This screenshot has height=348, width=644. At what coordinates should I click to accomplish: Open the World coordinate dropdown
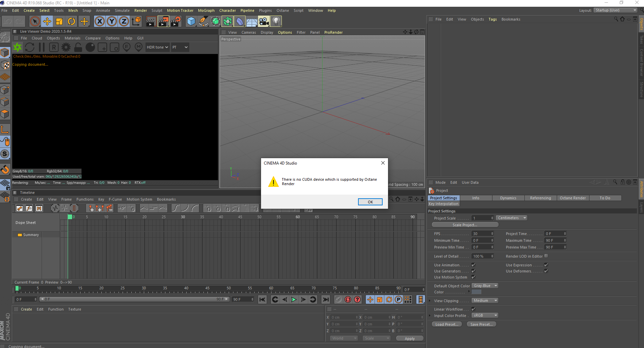coord(343,338)
